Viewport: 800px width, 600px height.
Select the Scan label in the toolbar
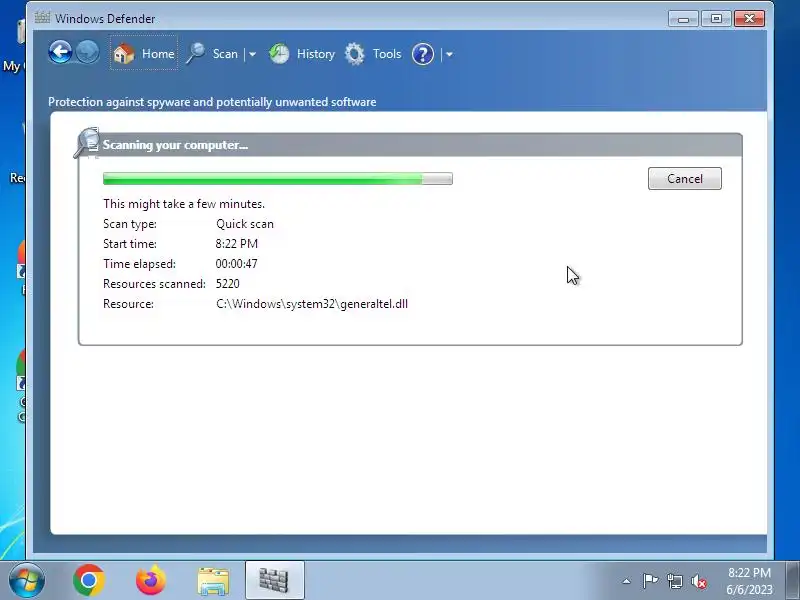(x=225, y=54)
